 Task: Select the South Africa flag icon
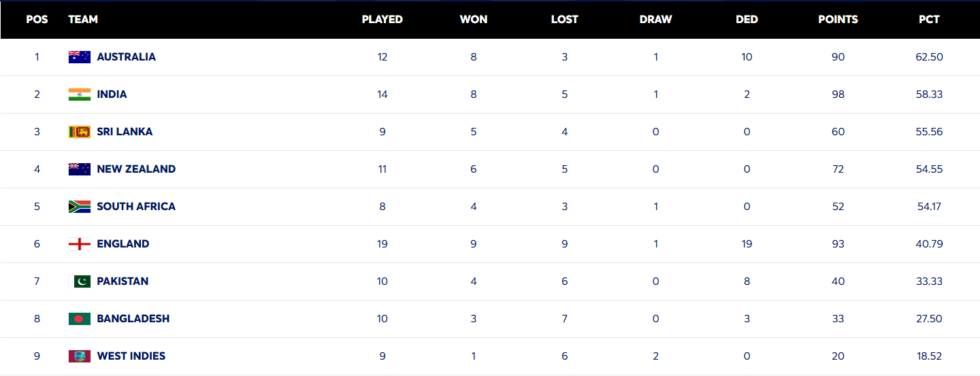coord(80,207)
